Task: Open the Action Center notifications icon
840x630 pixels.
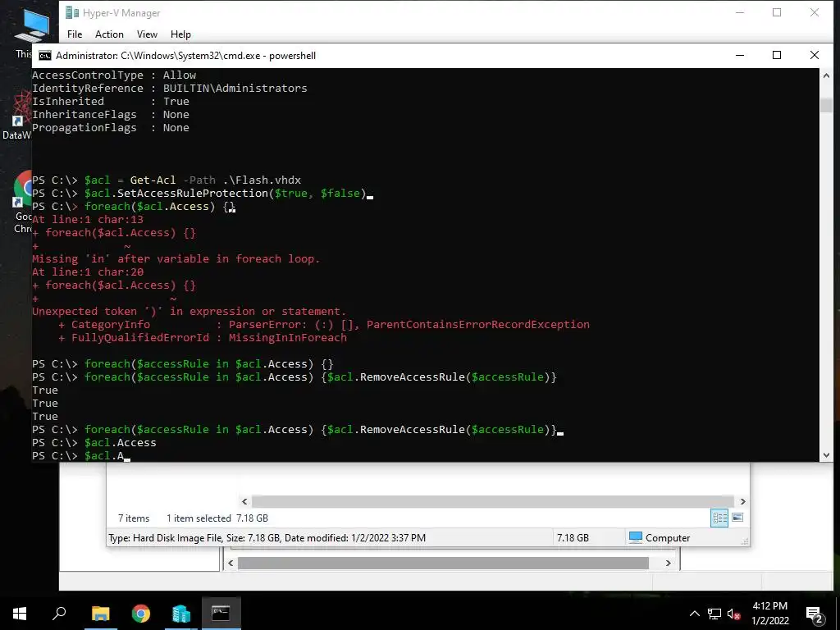Action: [815, 614]
